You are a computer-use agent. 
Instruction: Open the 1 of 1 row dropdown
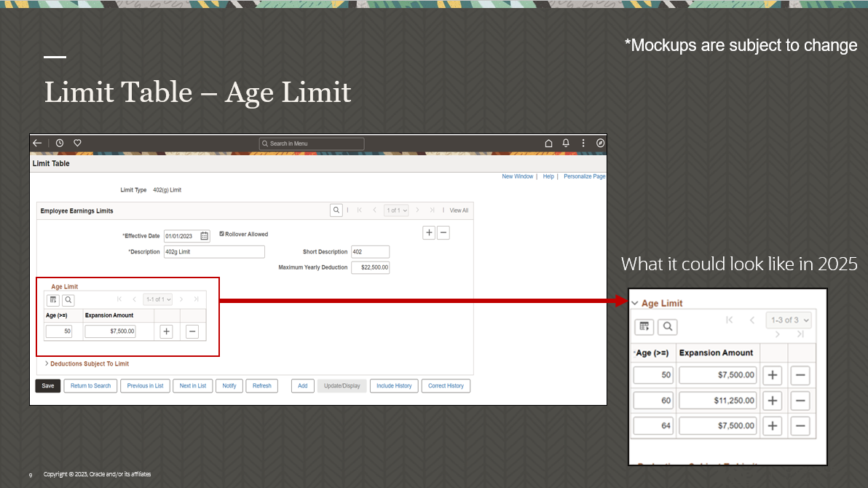click(396, 210)
